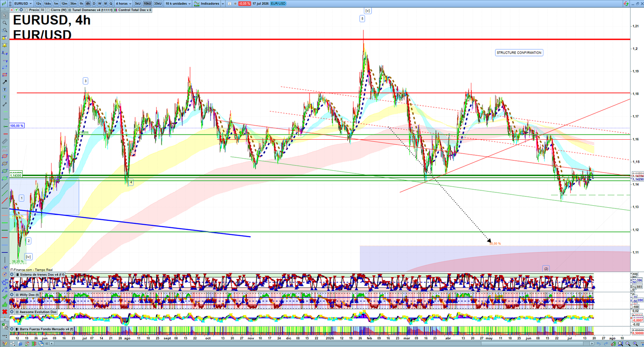The image size is (644, 347).
Task: Select the 1h timeframe
Action: (x=81, y=3)
